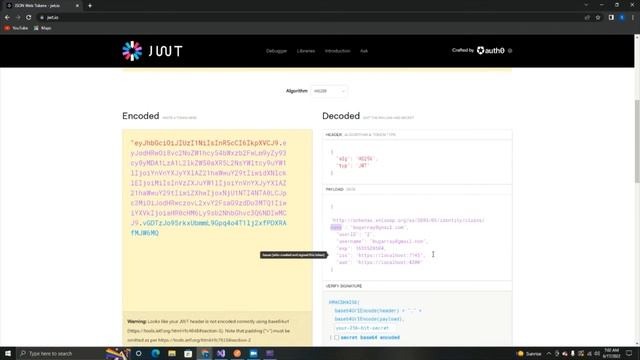Image resolution: width=640 pixels, height=360 pixels.
Task: Click the "username" line in the payload
Action: (x=382, y=241)
